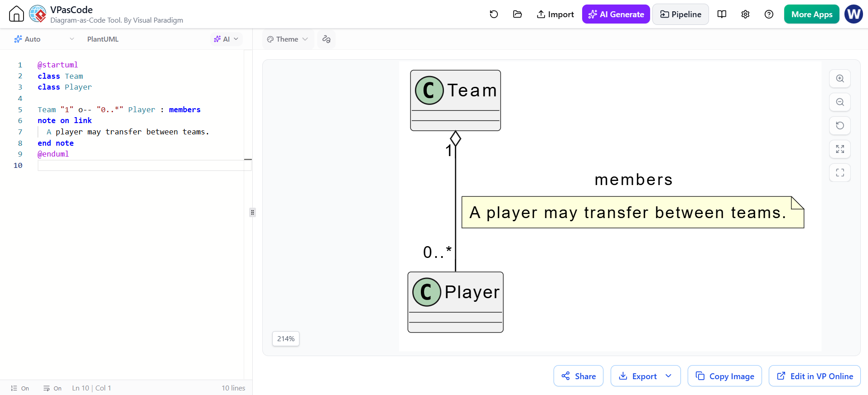This screenshot has width=868, height=395.
Task: Zoom out of the diagram
Action: click(x=840, y=102)
